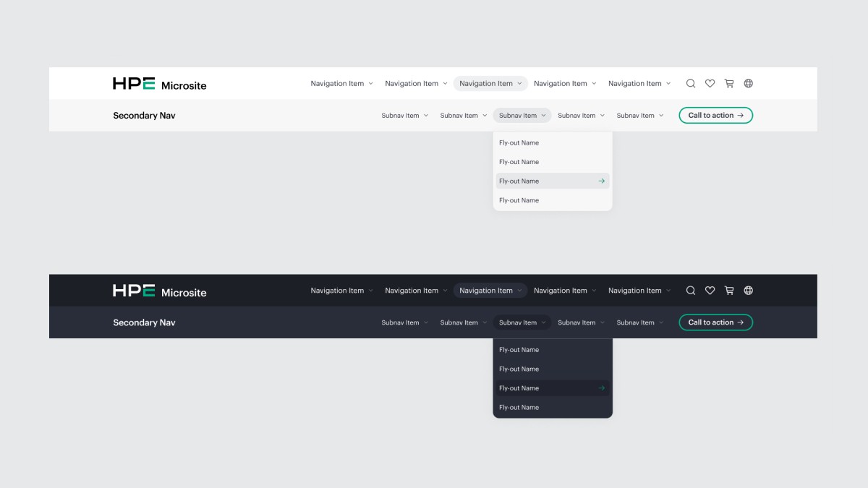The width and height of the screenshot is (868, 488).
Task: Click the search icon in dark header
Action: coord(691,291)
